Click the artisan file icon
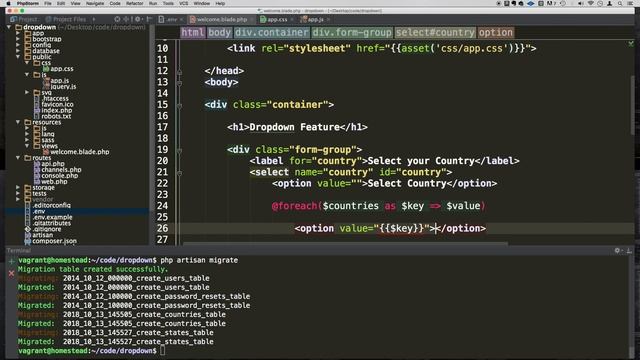 28,235
